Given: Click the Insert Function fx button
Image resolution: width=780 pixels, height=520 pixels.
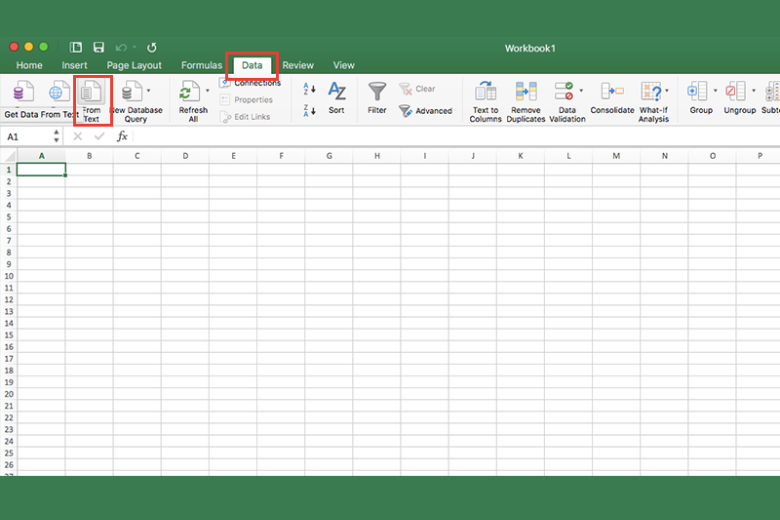Looking at the screenshot, I should (122, 136).
